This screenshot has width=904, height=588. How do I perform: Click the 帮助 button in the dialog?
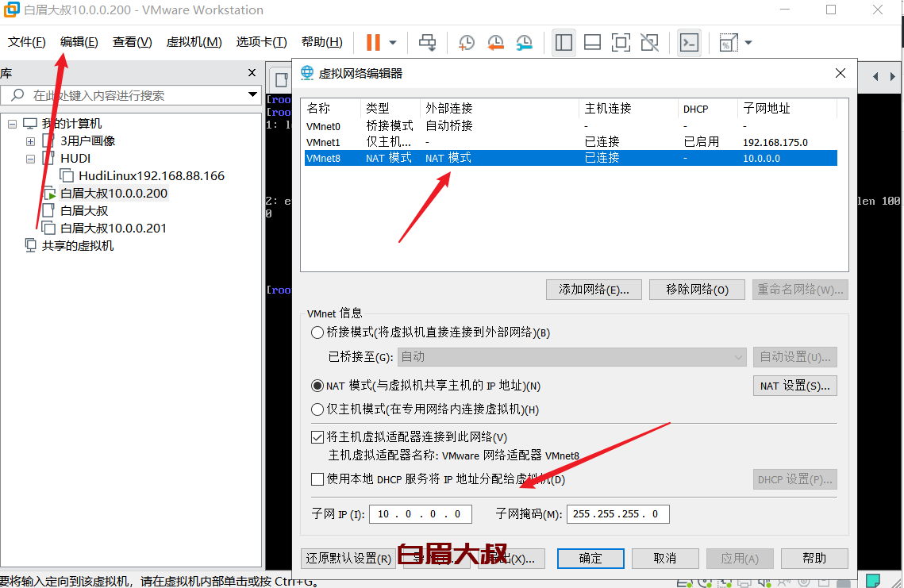pos(814,558)
